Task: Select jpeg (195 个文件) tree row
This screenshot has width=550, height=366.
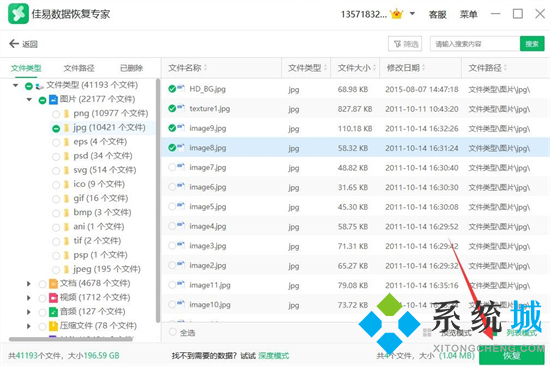Action: tap(107, 269)
